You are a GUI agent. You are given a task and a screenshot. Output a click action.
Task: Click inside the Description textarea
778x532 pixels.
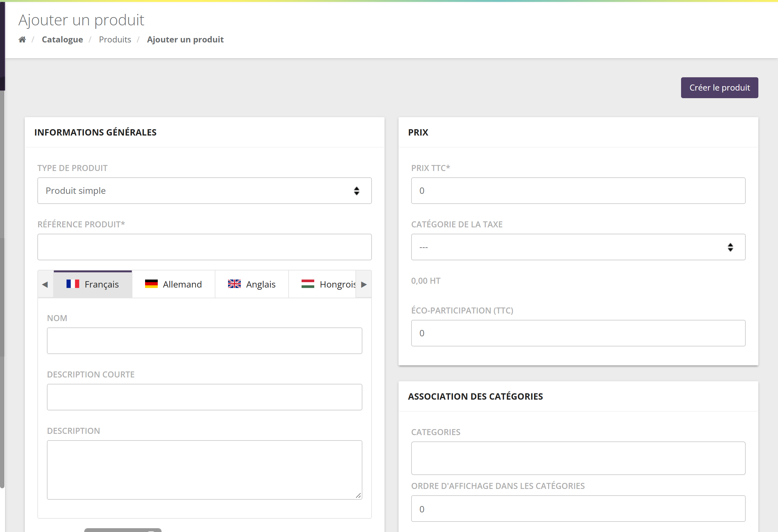(x=205, y=470)
